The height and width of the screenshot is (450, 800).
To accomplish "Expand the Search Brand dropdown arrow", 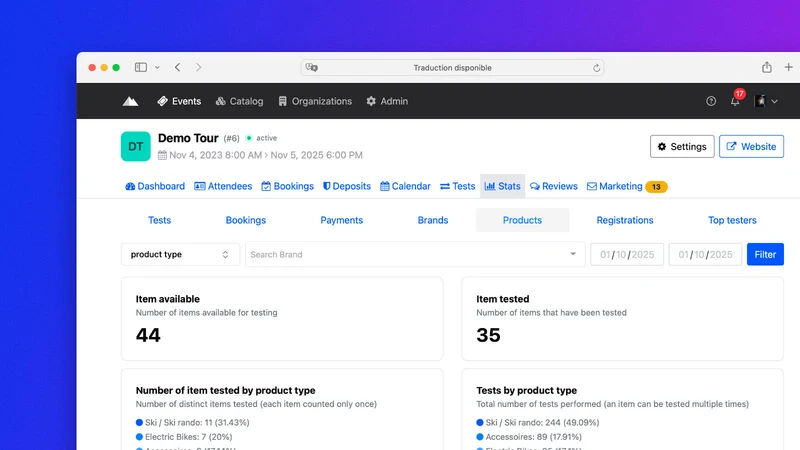I will pyautogui.click(x=573, y=254).
